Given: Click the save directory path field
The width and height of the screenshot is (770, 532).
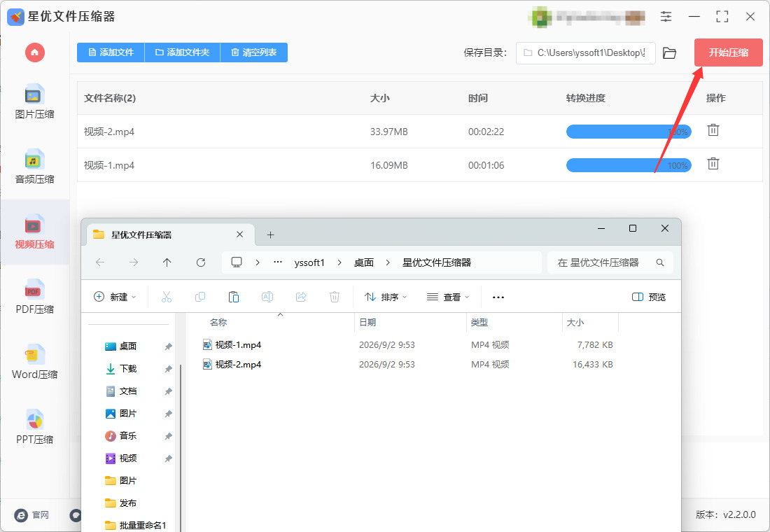Looking at the screenshot, I should coord(585,52).
